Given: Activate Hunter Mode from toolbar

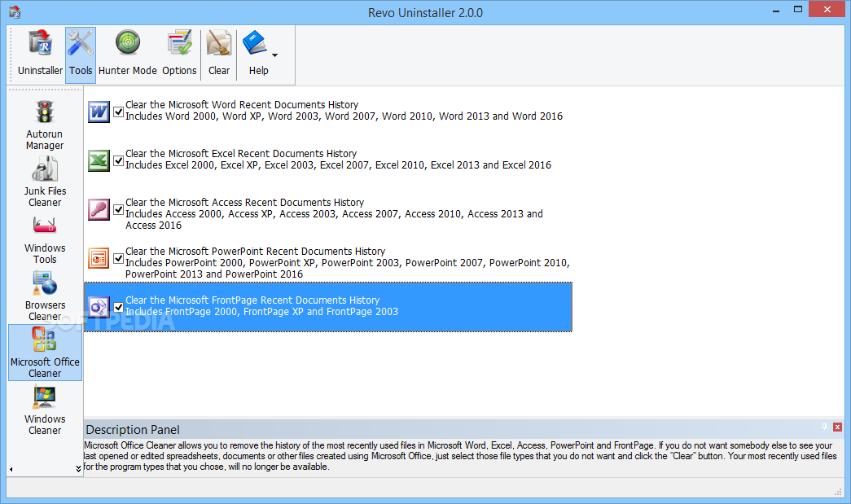Looking at the screenshot, I should coord(128,55).
